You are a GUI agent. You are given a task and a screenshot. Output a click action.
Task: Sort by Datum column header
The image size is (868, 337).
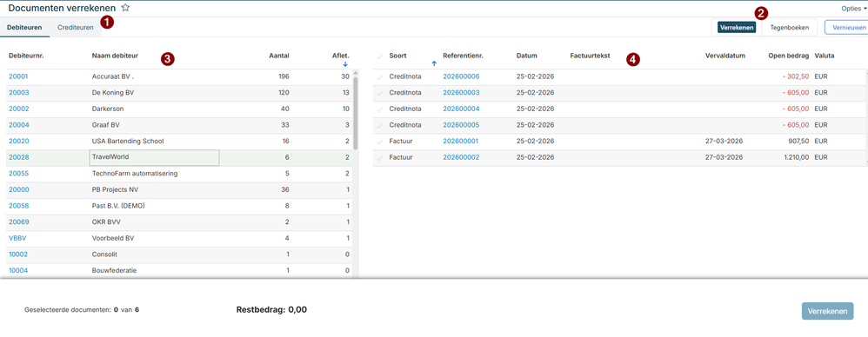(526, 56)
